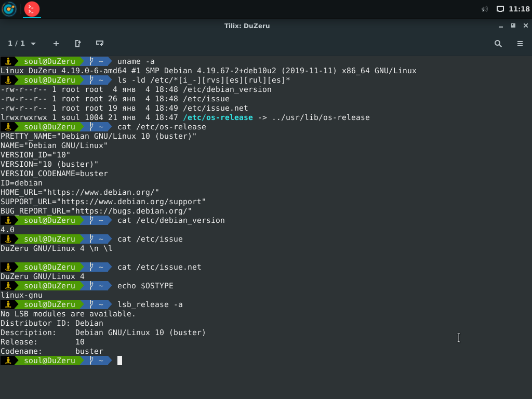Image resolution: width=532 pixels, height=399 pixels.
Task: Click the echo $OSTYPE command text
Action: 145,286
